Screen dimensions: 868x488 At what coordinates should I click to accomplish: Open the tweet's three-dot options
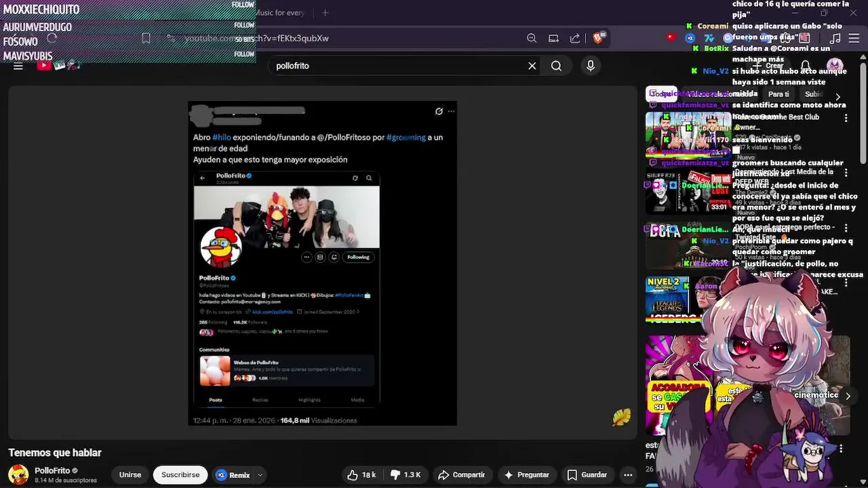tap(451, 111)
